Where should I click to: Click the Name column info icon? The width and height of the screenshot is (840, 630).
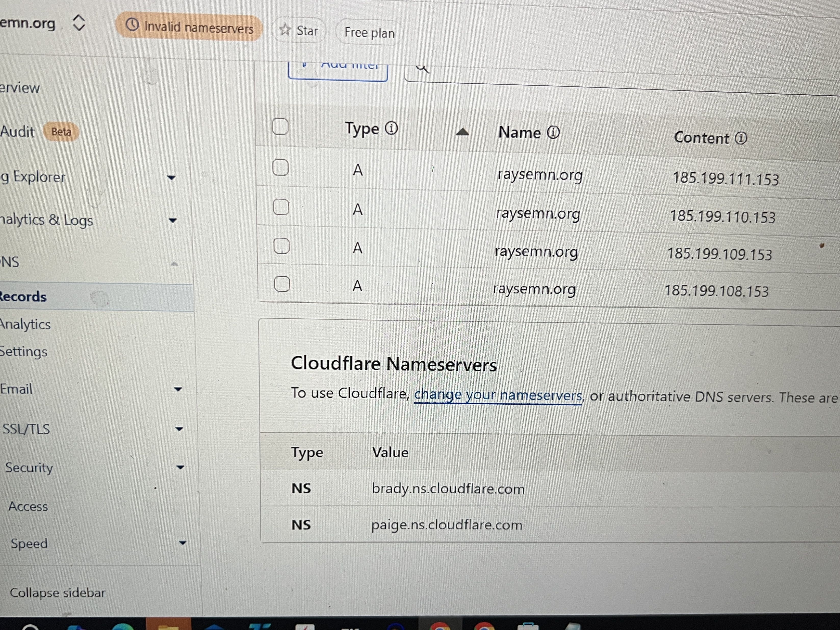[x=553, y=133]
